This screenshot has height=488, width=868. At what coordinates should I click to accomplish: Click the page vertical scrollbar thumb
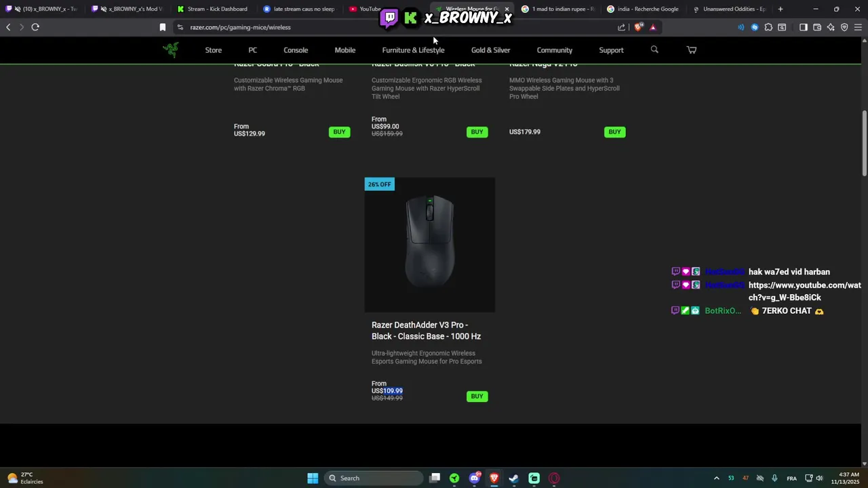tap(865, 142)
